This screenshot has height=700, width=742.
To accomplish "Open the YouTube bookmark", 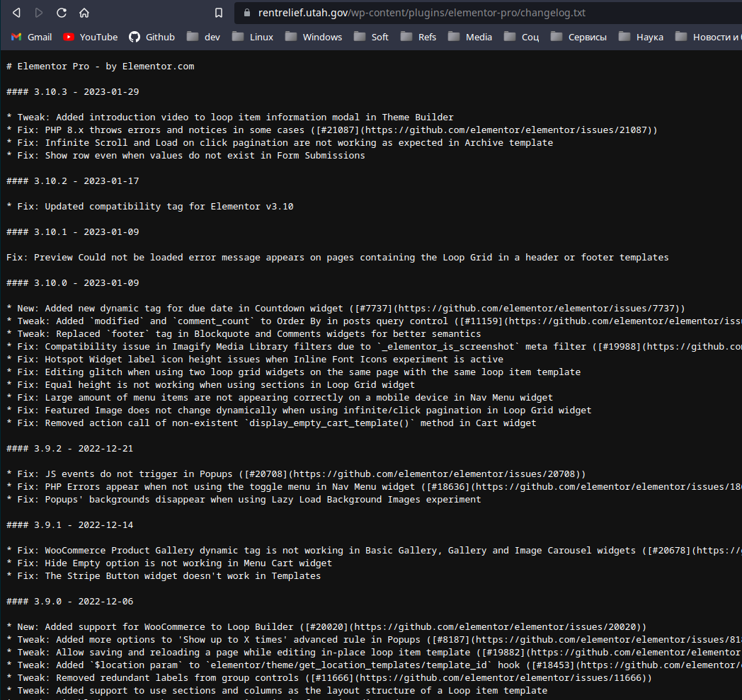I will tap(91, 37).
